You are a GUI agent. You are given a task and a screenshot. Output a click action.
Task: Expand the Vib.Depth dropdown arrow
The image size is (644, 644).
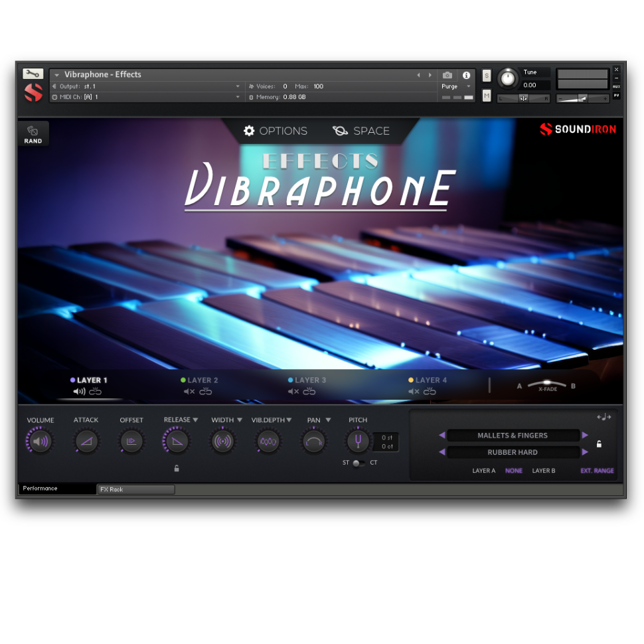(x=289, y=420)
